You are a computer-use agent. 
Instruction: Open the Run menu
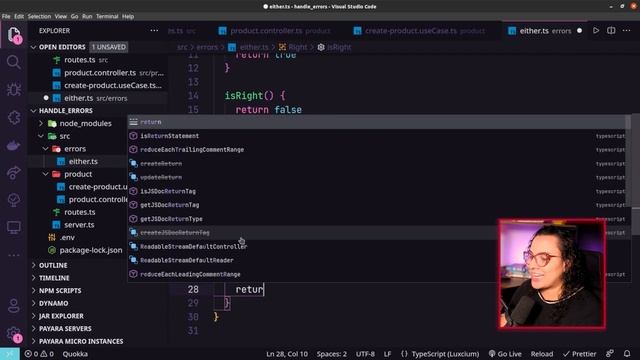[87, 16]
